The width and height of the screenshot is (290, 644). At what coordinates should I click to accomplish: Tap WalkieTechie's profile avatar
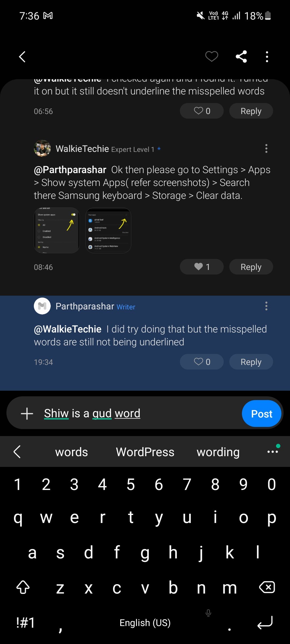pos(42,148)
